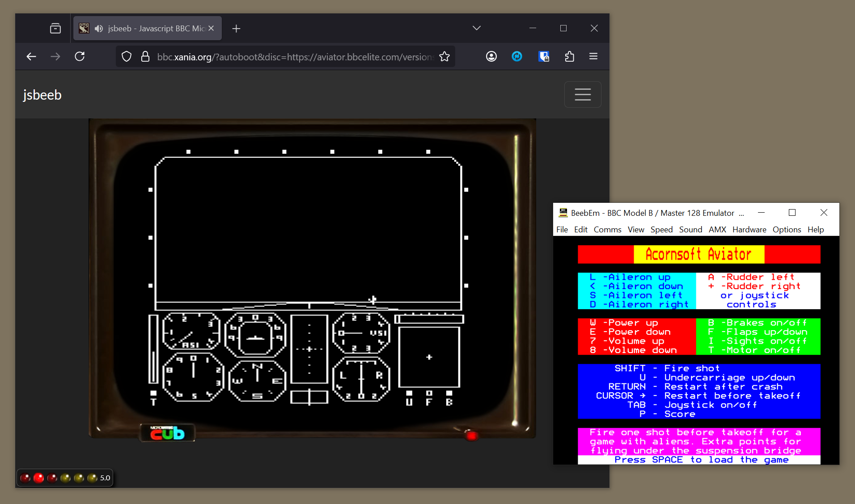Reload the jsbeeb page
Image resolution: width=855 pixels, height=504 pixels.
[80, 56]
